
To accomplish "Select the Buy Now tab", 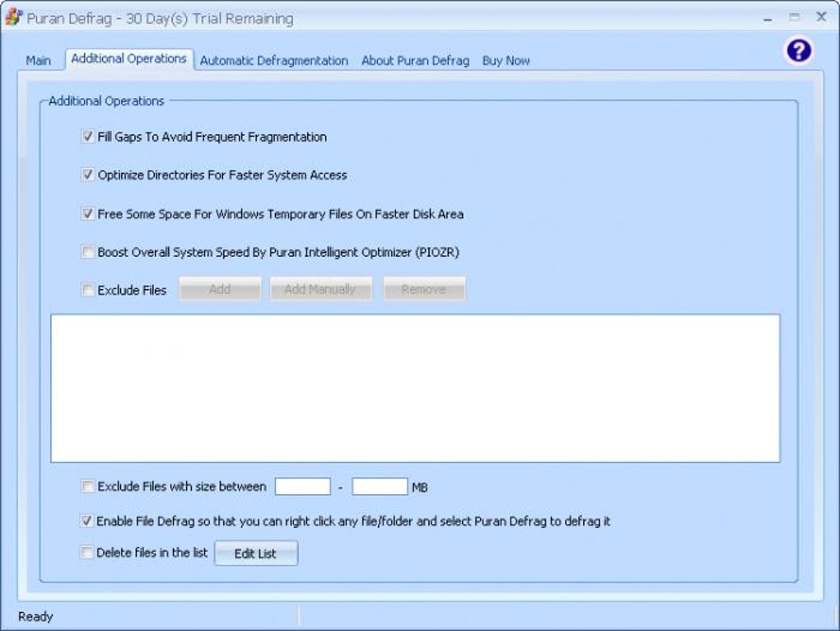I will 506,60.
